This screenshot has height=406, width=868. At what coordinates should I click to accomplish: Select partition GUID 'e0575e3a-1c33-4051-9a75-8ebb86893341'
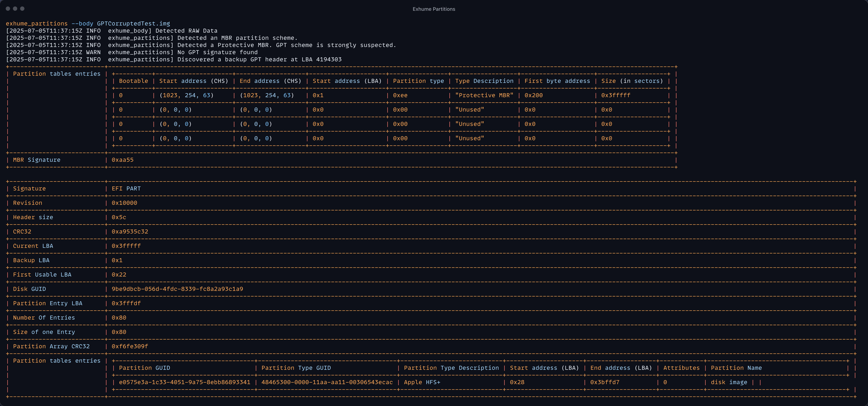[x=185, y=382]
